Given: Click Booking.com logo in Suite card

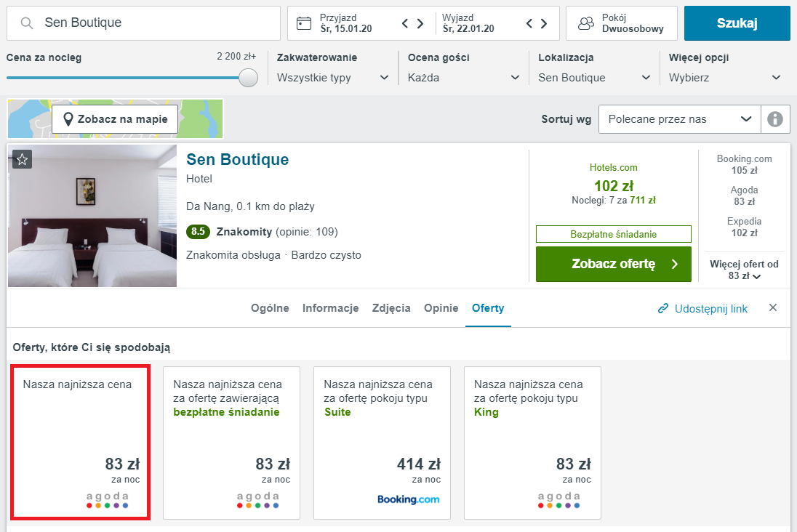Looking at the screenshot, I should 409,499.
